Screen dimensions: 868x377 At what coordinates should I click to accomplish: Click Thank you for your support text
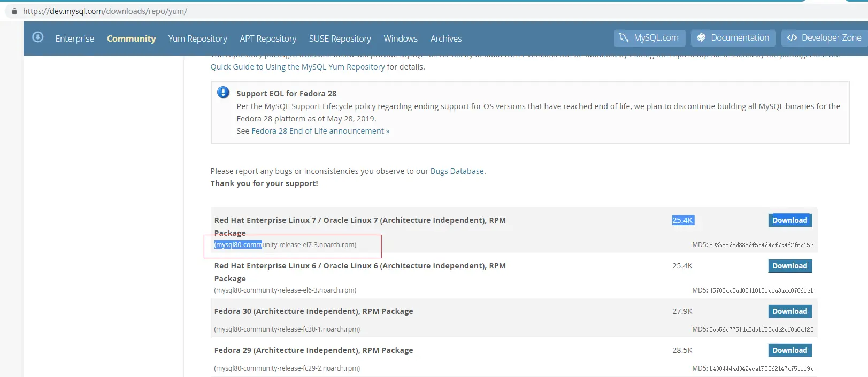pos(264,183)
